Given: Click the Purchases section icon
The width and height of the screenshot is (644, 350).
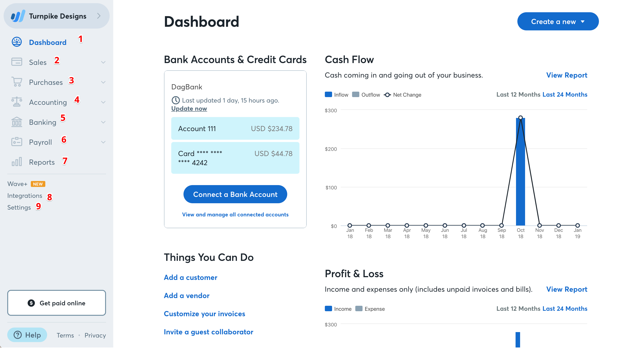Looking at the screenshot, I should pyautogui.click(x=16, y=82).
